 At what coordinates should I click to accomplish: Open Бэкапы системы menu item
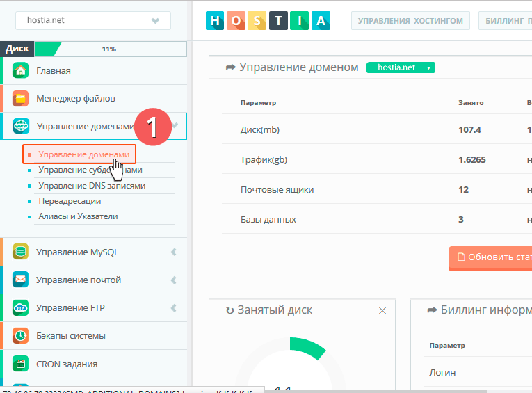pos(95,336)
